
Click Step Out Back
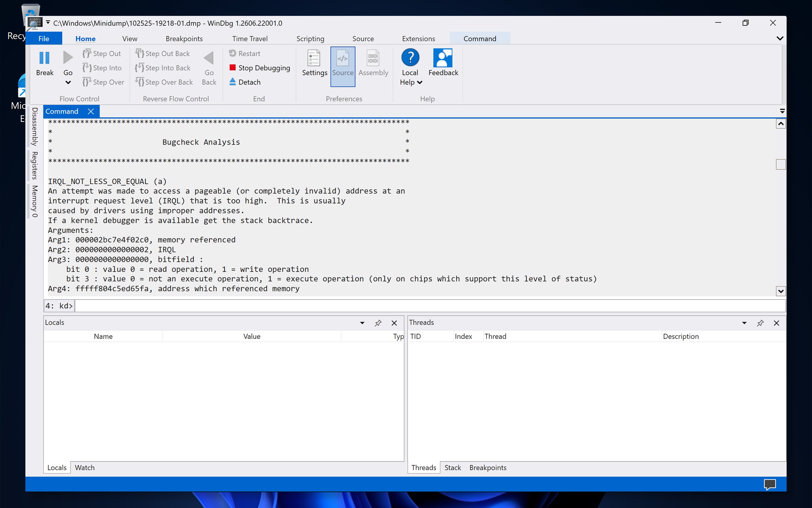(x=162, y=53)
